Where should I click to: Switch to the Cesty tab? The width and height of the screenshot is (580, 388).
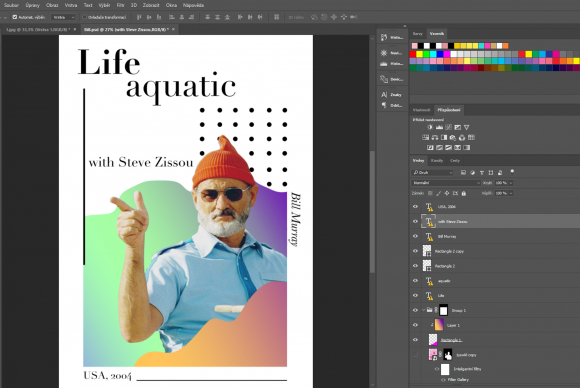pyautogui.click(x=455, y=161)
